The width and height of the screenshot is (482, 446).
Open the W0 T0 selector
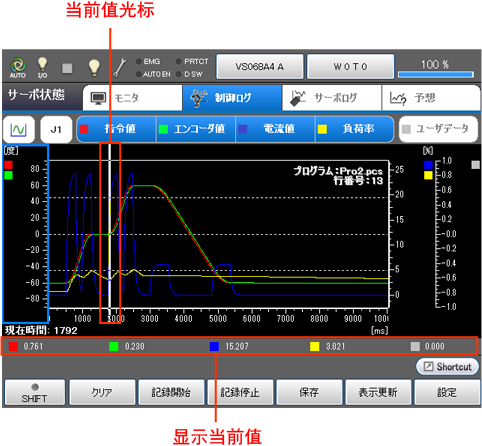point(350,67)
